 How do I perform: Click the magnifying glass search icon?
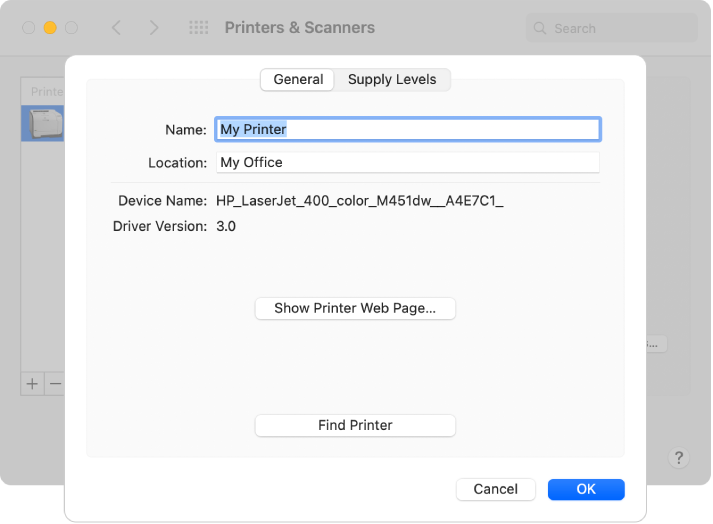(540, 28)
